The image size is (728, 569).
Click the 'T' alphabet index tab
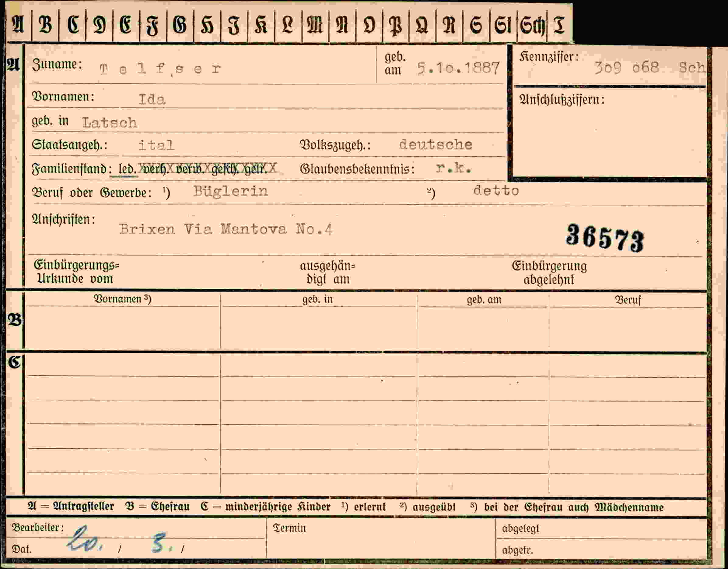[559, 25]
